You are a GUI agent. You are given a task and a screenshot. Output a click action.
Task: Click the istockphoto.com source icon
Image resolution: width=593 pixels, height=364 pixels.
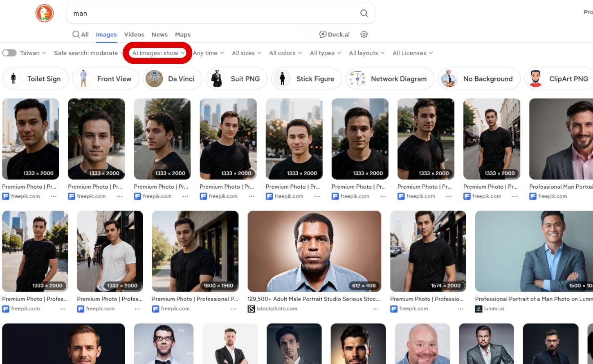[251, 309]
